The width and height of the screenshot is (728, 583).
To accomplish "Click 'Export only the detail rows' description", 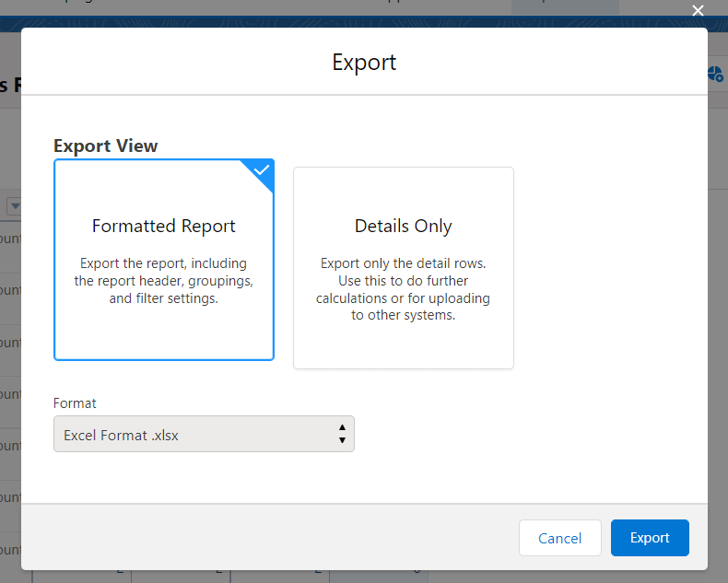I will [x=403, y=263].
